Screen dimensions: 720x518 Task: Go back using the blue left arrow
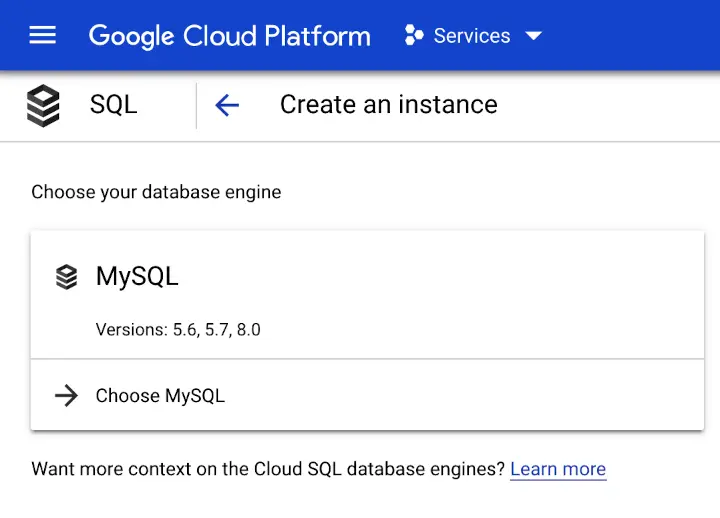point(227,105)
